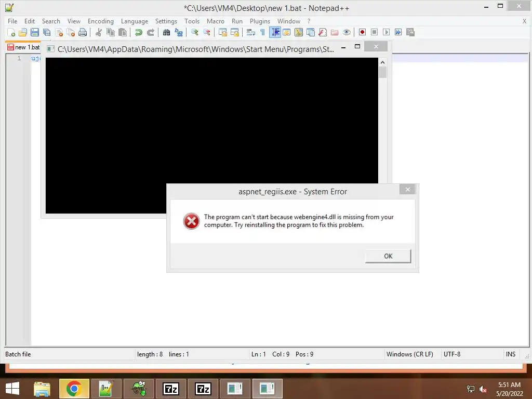Open Folder as Workspace icon
Viewport: 532px width, 399px height.
(x=335, y=32)
